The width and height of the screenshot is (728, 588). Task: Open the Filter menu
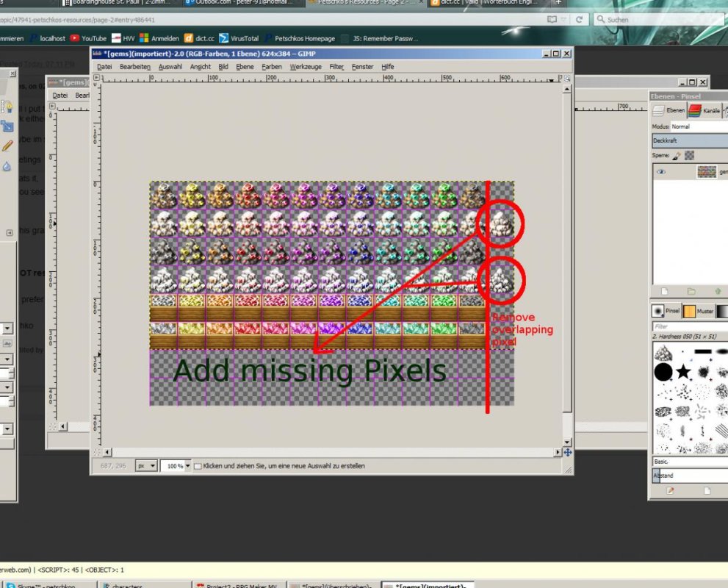(x=336, y=67)
